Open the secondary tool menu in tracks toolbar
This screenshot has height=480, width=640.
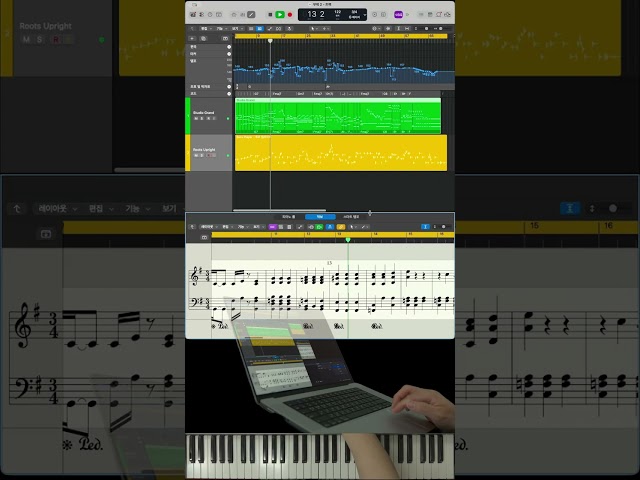click(x=326, y=29)
